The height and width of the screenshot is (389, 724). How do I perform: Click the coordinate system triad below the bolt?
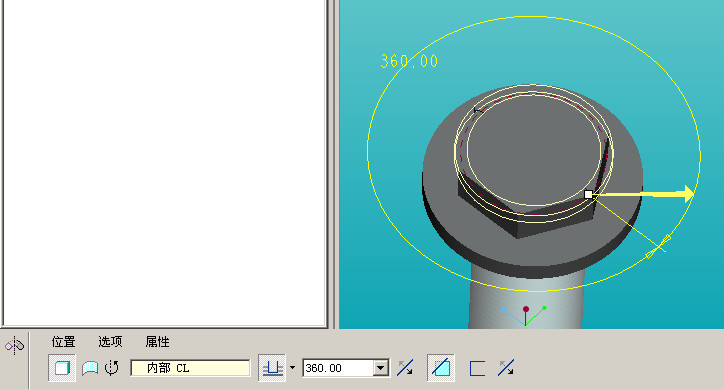point(525,315)
